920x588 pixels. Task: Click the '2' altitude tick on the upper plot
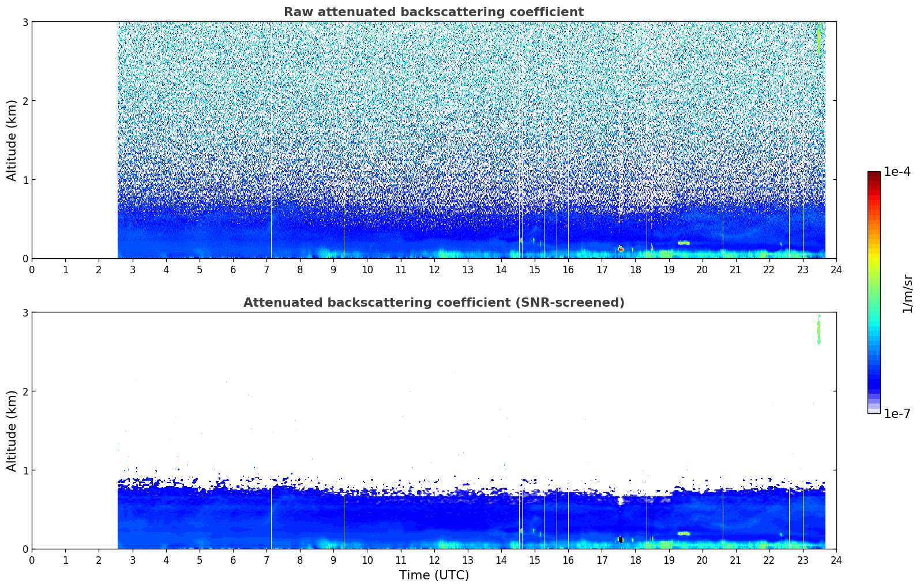pos(25,101)
